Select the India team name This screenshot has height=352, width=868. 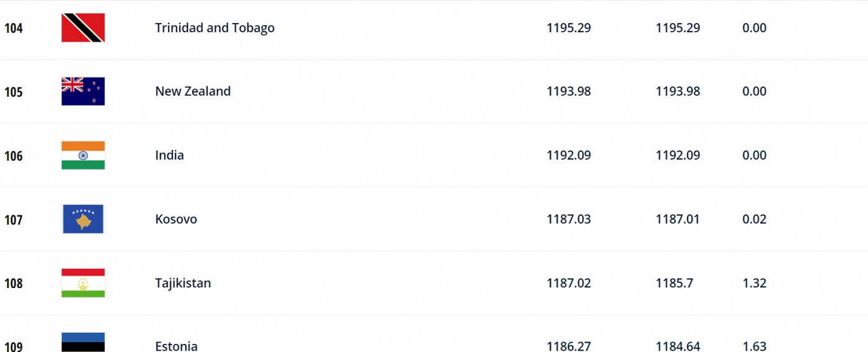click(169, 155)
